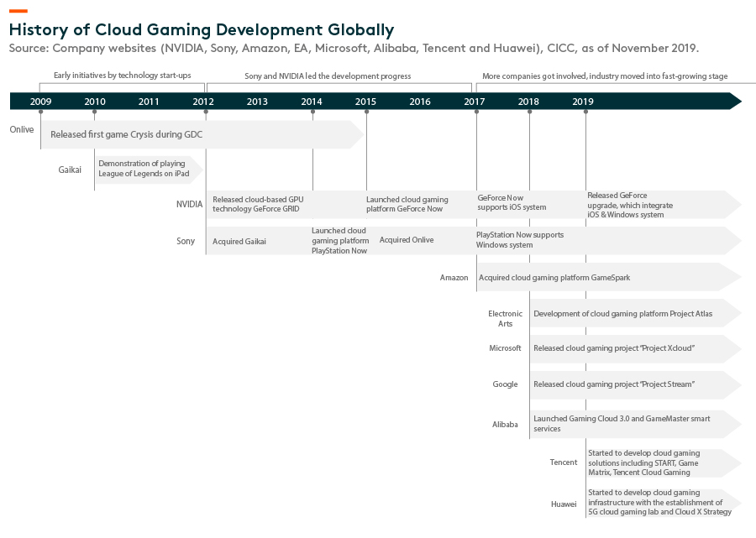Click 'Launched cloud gaming platform PlayStation Now'

[340, 241]
